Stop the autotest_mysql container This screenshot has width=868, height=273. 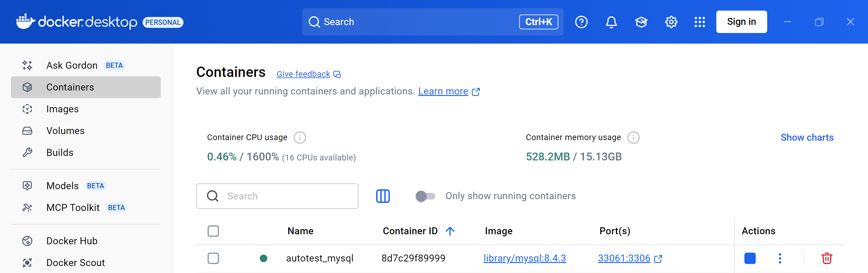click(750, 258)
